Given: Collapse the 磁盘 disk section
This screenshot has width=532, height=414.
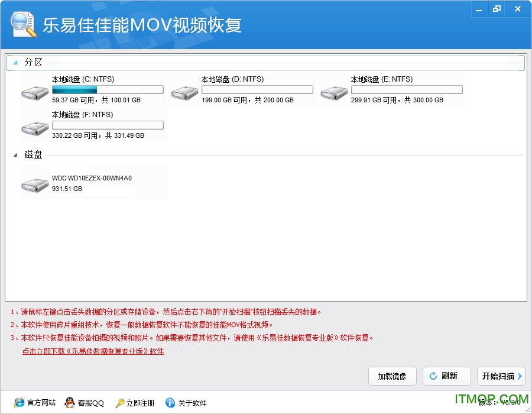Looking at the screenshot, I should pos(15,155).
